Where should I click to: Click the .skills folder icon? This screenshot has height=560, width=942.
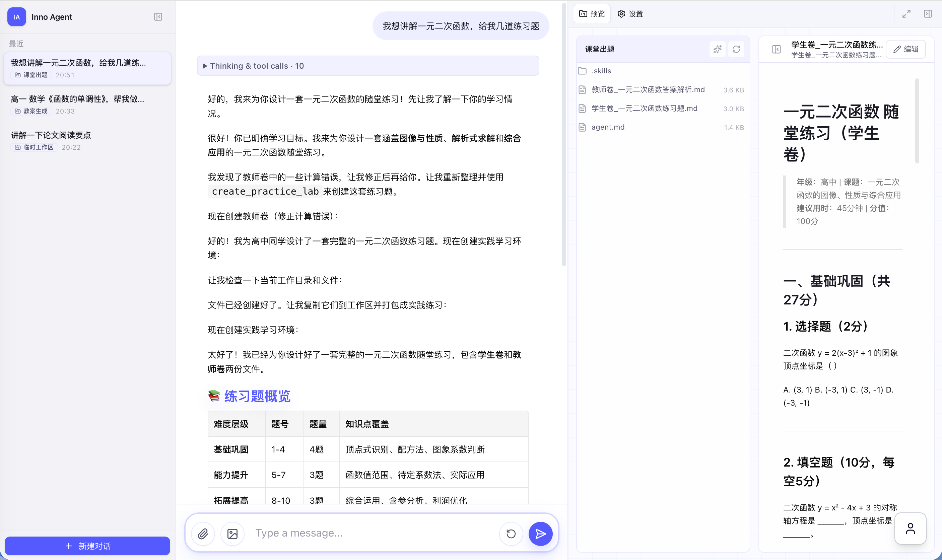coord(582,71)
